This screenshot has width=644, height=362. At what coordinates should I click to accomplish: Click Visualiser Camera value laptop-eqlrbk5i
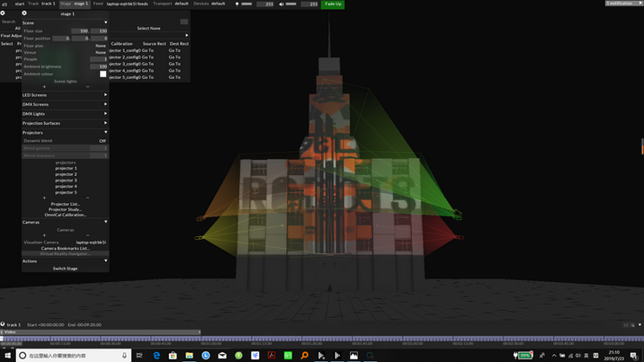click(91, 243)
